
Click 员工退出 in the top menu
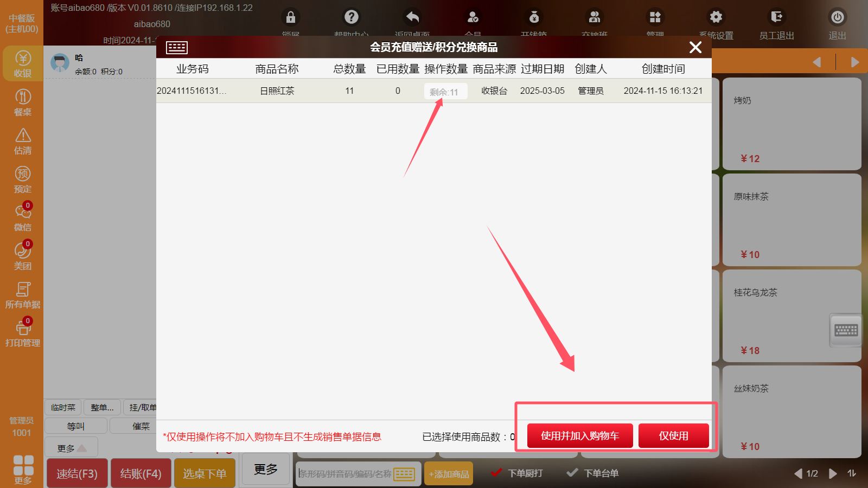pyautogui.click(x=776, y=24)
